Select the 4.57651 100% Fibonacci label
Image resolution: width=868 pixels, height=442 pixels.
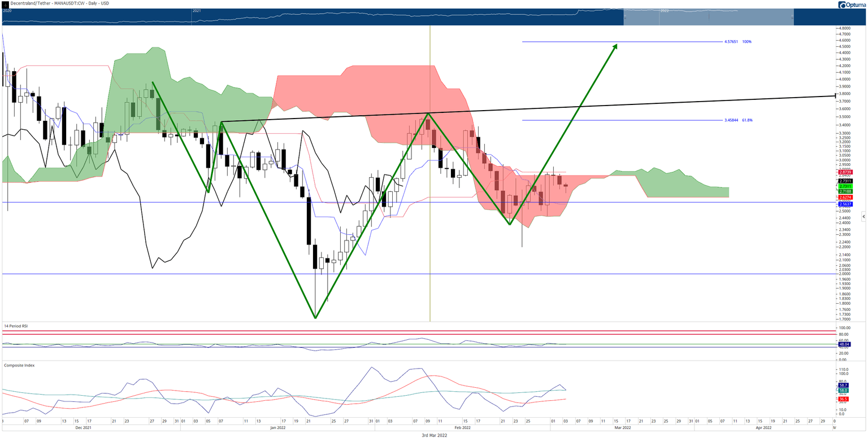coord(737,42)
